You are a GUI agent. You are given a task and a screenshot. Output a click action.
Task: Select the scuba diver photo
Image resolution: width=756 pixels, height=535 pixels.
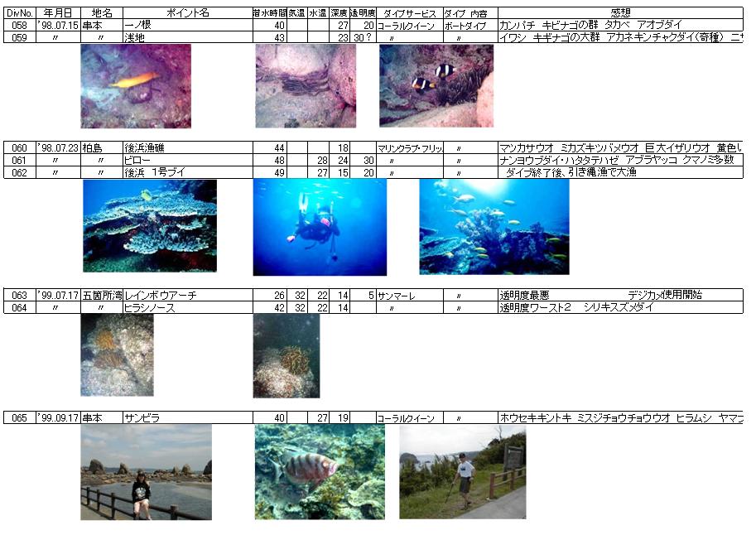coord(319,227)
